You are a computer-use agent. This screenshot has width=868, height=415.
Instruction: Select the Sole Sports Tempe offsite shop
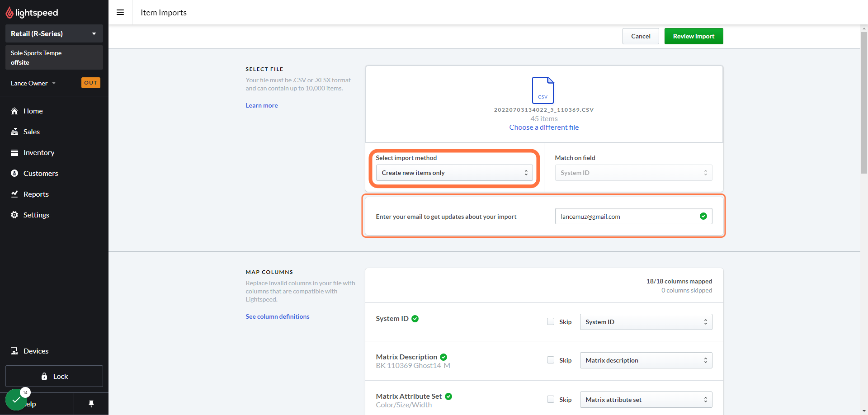54,57
